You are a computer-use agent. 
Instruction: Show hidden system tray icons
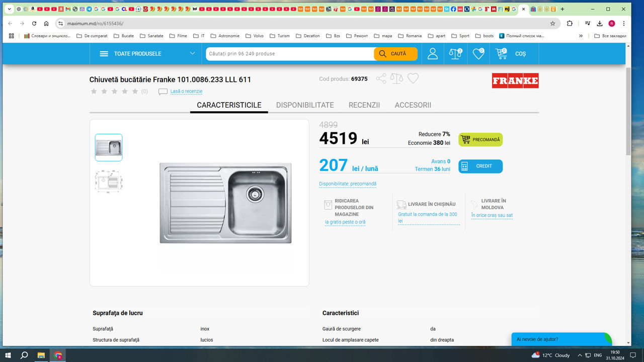tap(580, 355)
